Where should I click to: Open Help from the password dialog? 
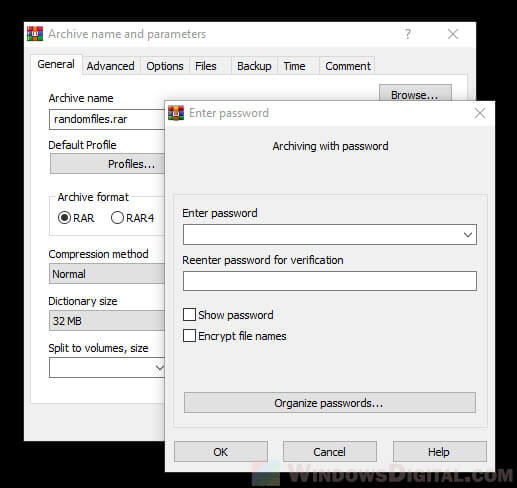(x=439, y=452)
